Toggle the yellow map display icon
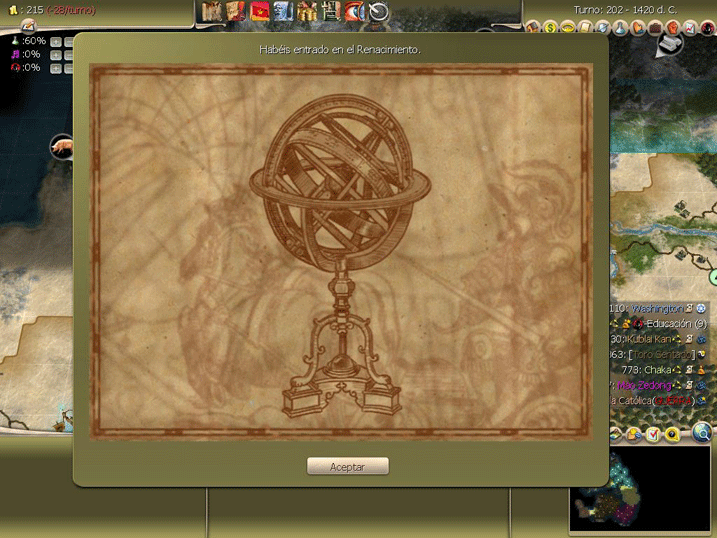Image resolution: width=717 pixels, height=538 pixels. coord(671,434)
